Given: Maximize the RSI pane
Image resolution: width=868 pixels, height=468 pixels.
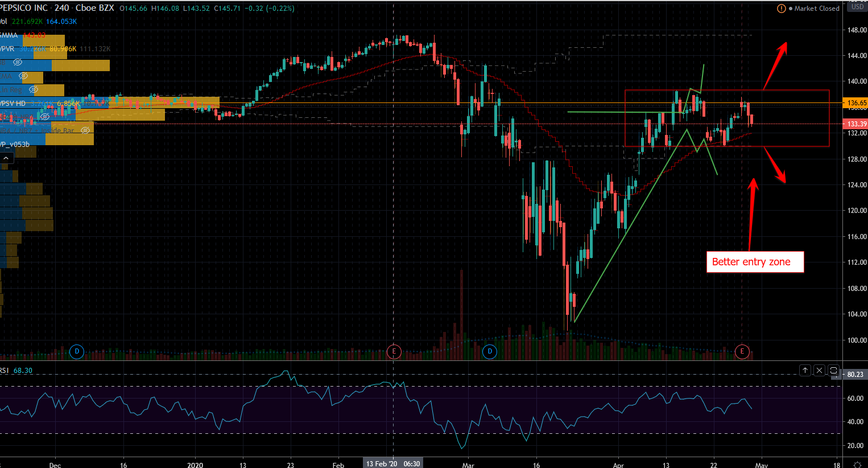Looking at the screenshot, I should click(833, 370).
